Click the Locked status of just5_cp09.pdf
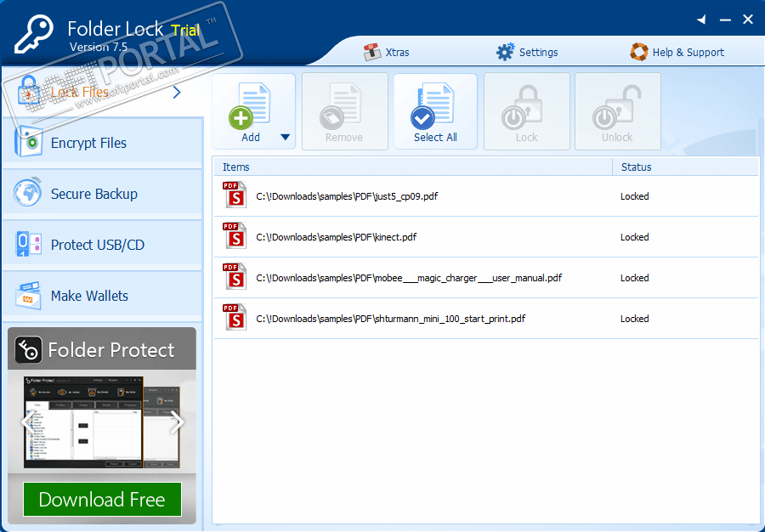This screenshot has height=532, width=765. [x=634, y=196]
